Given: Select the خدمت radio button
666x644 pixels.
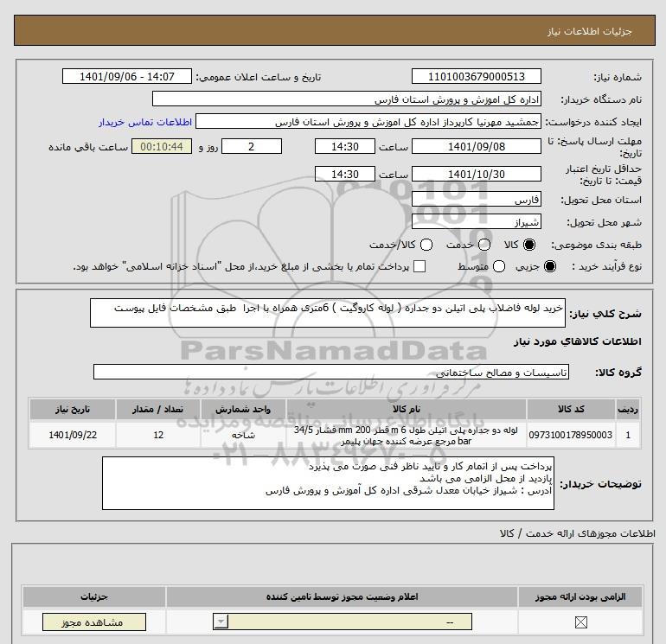Looking at the screenshot, I should tap(484, 245).
